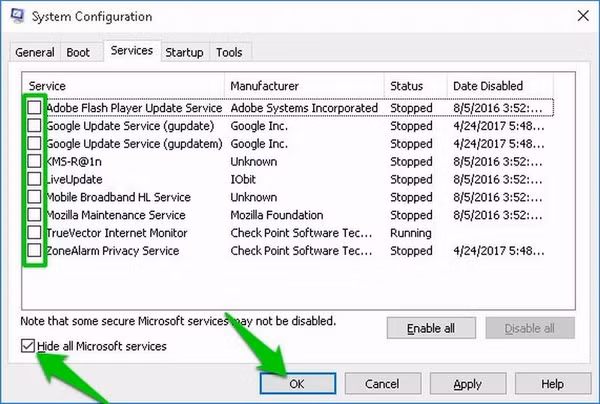Tick the ZoneAlarm Privacy Service checkbox

pos(35,251)
